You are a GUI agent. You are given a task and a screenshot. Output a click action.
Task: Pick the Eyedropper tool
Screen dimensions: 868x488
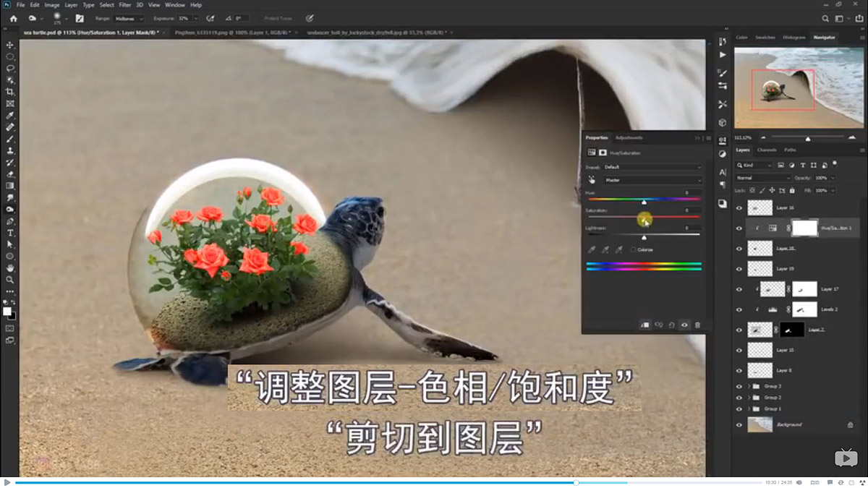(x=9, y=114)
